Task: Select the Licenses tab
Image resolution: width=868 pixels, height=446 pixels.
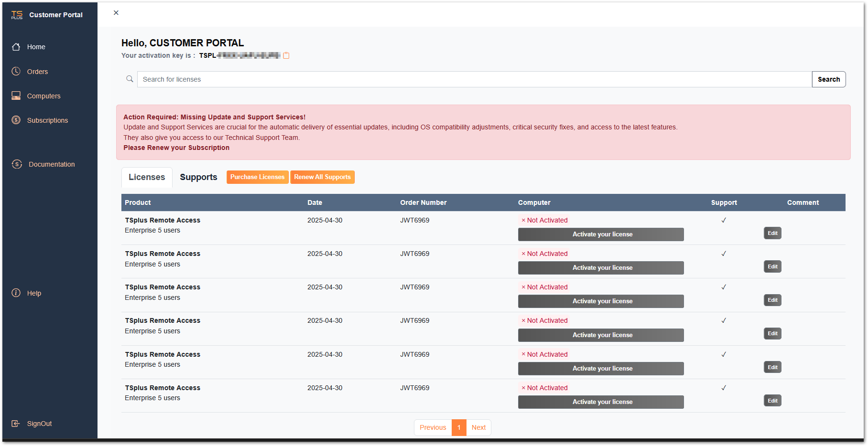Action: tap(147, 177)
